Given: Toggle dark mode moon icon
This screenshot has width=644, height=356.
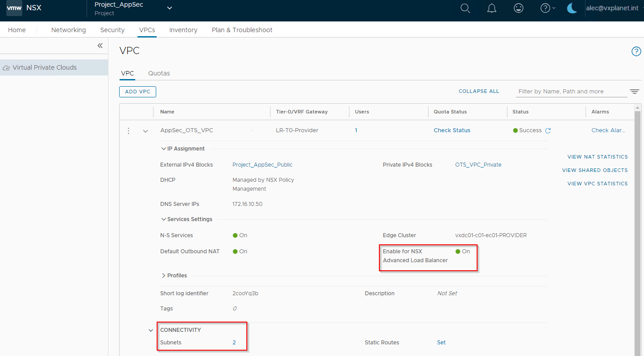Looking at the screenshot, I should 572,8.
